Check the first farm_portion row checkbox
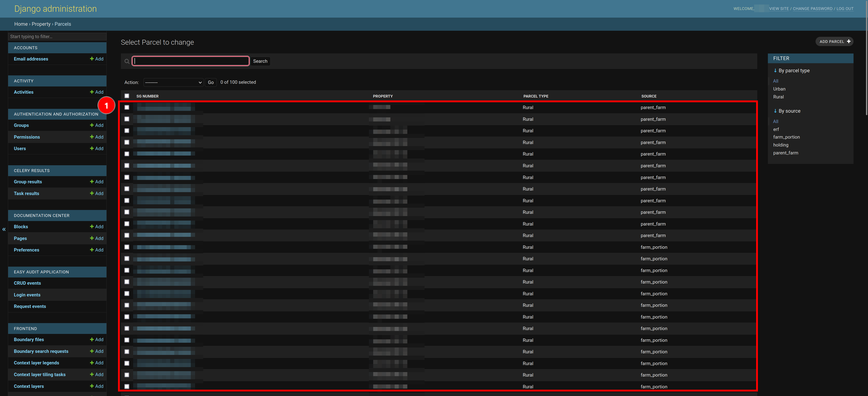The width and height of the screenshot is (868, 396). pos(127,247)
